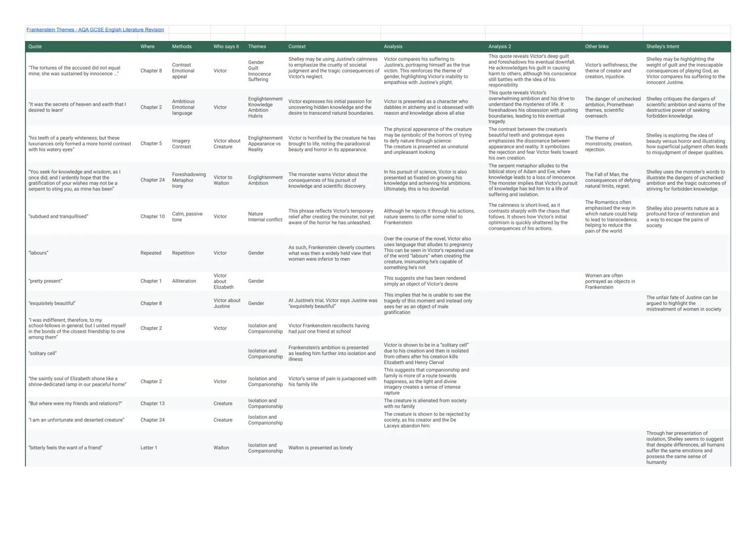756x534 pixels.
Task: Click the "Chapter 13" cell
Action: click(152, 403)
